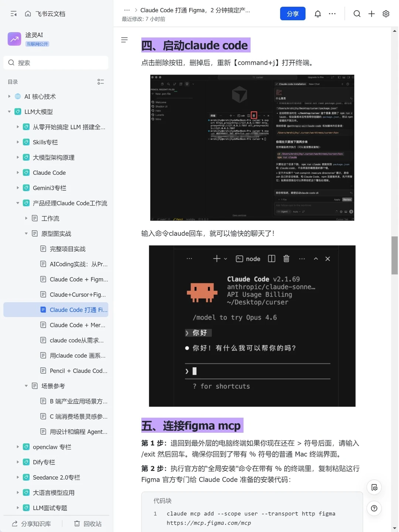Collapse the sidebar with the menu icon
This screenshot has width=399, height=532.
(x=14, y=14)
